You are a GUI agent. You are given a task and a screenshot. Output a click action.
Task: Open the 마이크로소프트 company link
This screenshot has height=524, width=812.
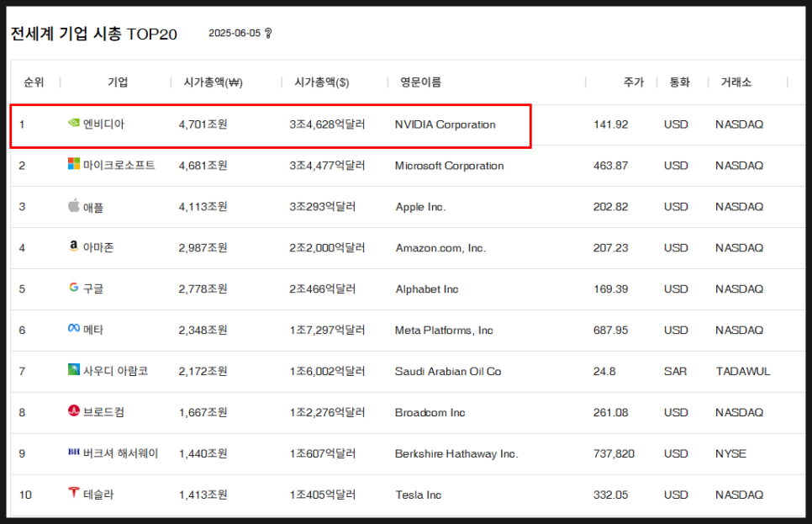pyautogui.click(x=119, y=166)
